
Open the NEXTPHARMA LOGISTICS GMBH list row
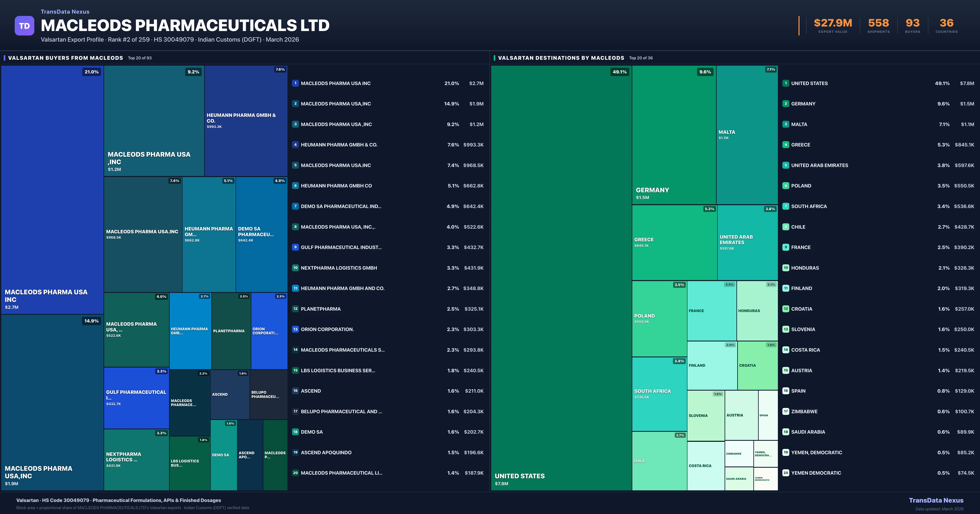(339, 268)
